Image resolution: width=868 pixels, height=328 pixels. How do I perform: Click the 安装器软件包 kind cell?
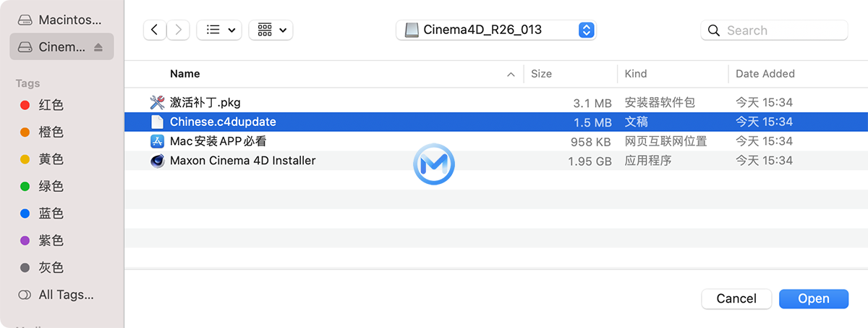659,103
